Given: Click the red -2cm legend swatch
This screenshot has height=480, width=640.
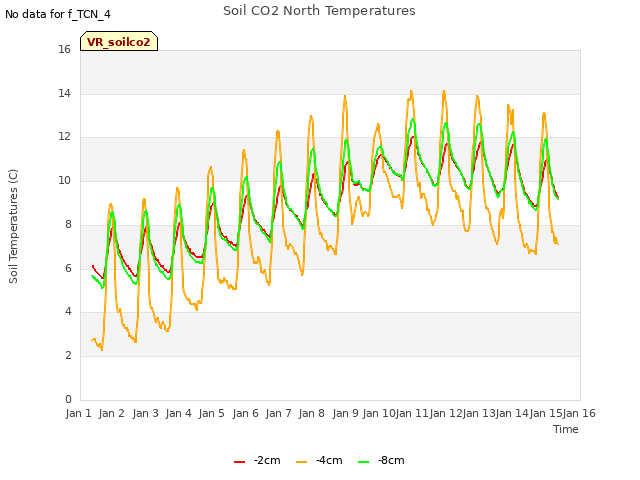Looking at the screenshot, I should (240, 462).
